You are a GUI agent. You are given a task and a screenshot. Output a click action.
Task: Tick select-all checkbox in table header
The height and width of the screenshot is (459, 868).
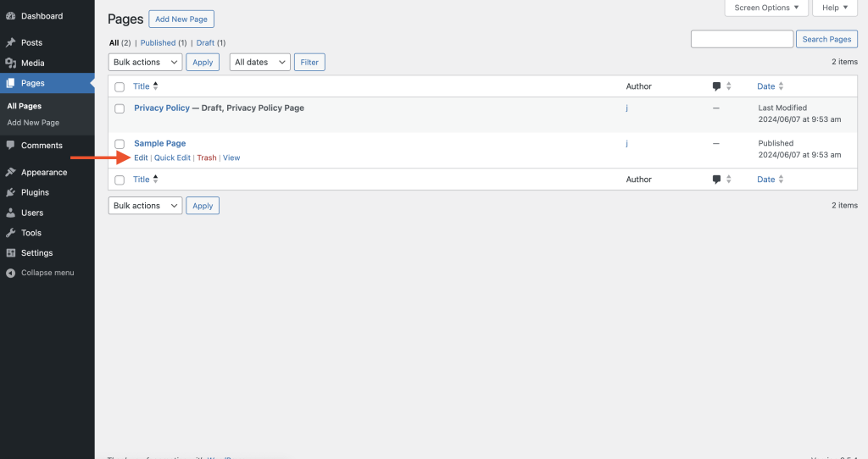[x=120, y=87]
